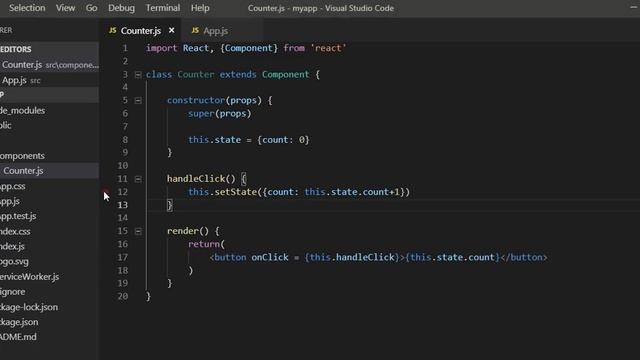Click the JS icon on App.js tab
The width and height of the screenshot is (640, 360).
[x=195, y=30]
